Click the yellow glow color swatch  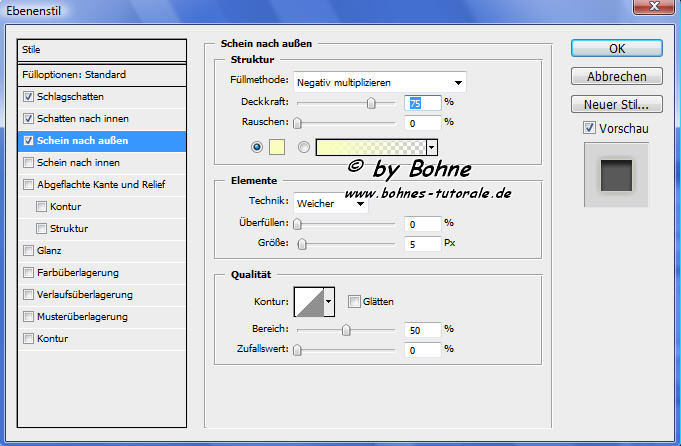click(x=277, y=147)
